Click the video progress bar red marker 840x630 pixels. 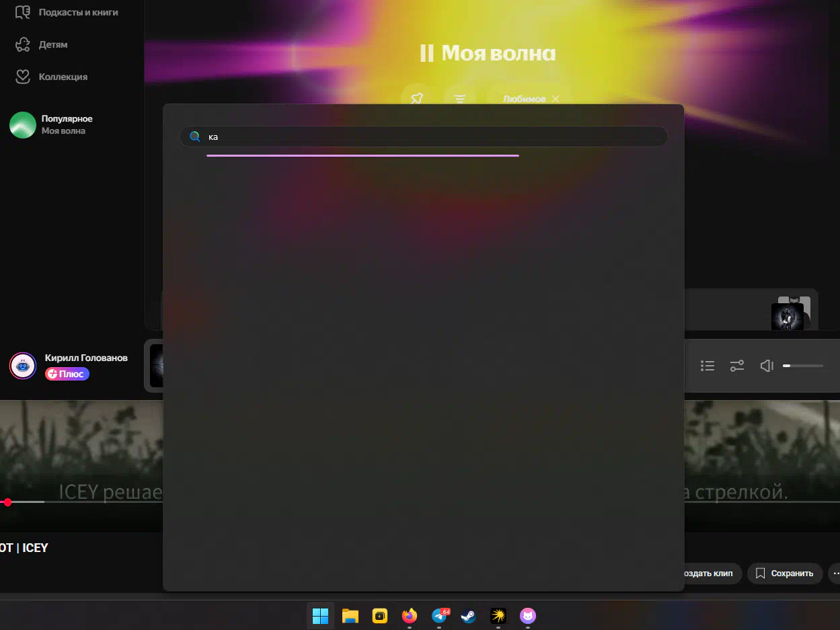7,502
